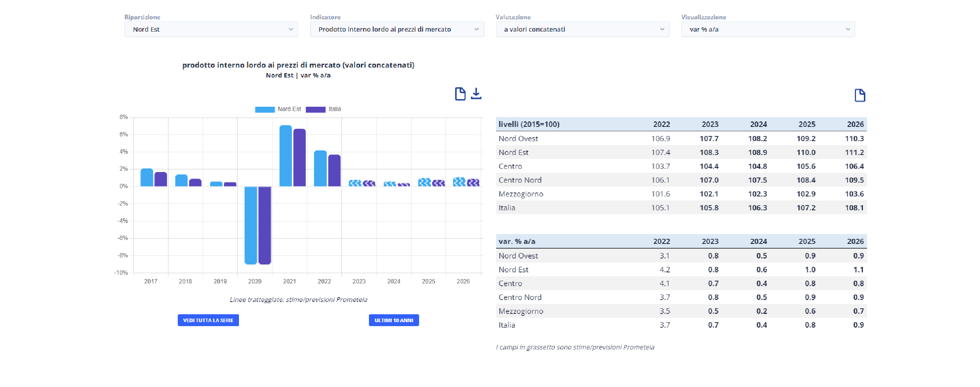Click the 2020 Nord Est negative bar
This screenshot has width=980, height=387.
pyautogui.click(x=251, y=225)
